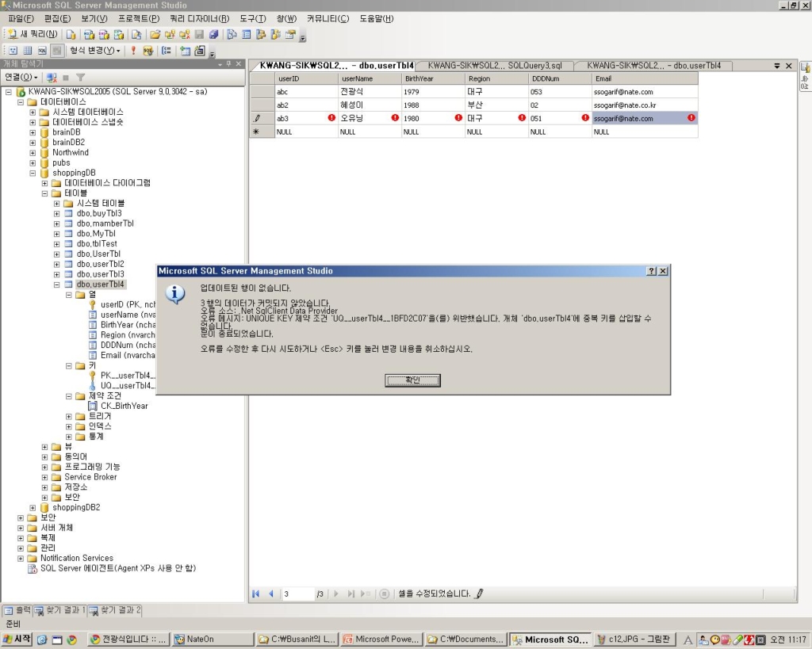The height and width of the screenshot is (649, 812).
Task: Click the Registered Servers icon
Action: [x=232, y=34]
